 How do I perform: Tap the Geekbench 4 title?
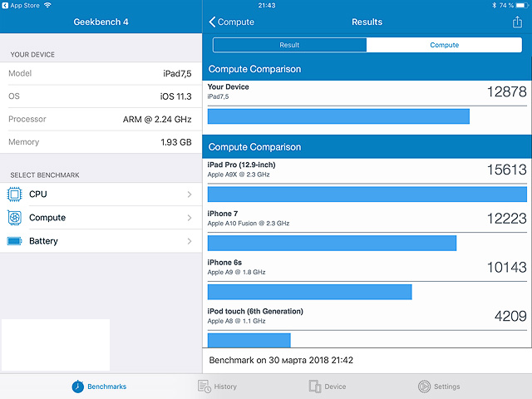pyautogui.click(x=101, y=22)
